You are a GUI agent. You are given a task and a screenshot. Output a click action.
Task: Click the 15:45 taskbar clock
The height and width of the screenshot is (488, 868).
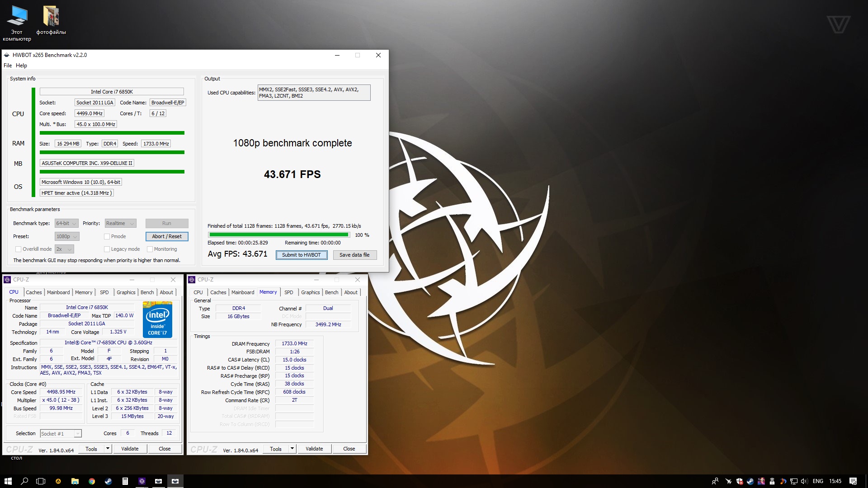pos(835,481)
